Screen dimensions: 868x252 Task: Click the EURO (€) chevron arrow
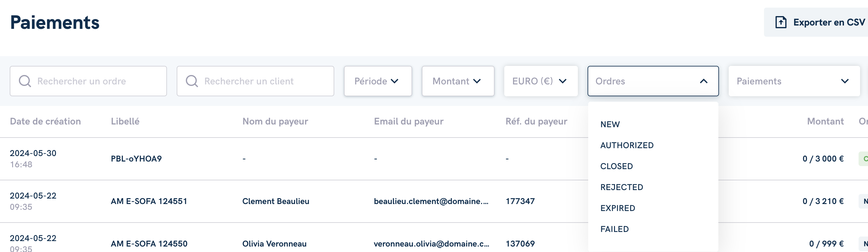(563, 81)
